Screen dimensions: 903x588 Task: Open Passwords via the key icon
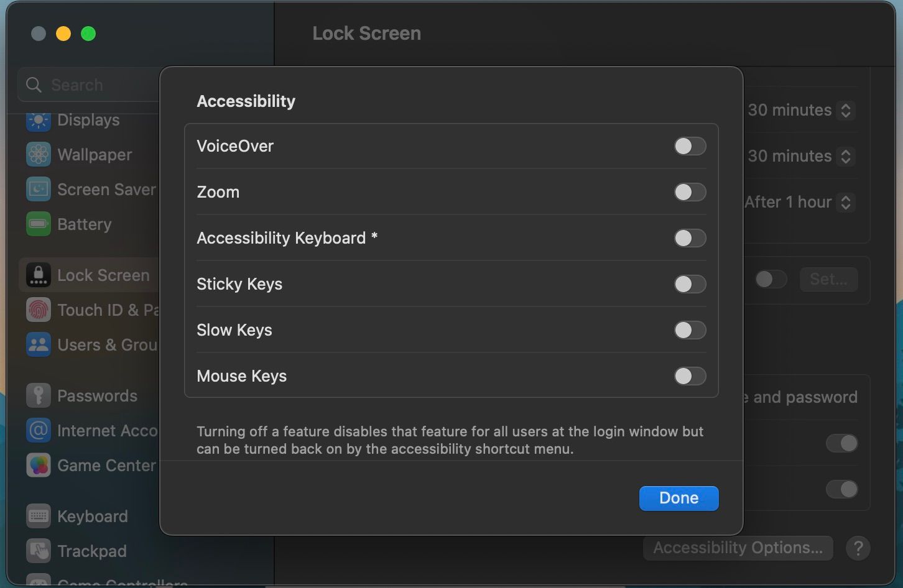tap(38, 396)
